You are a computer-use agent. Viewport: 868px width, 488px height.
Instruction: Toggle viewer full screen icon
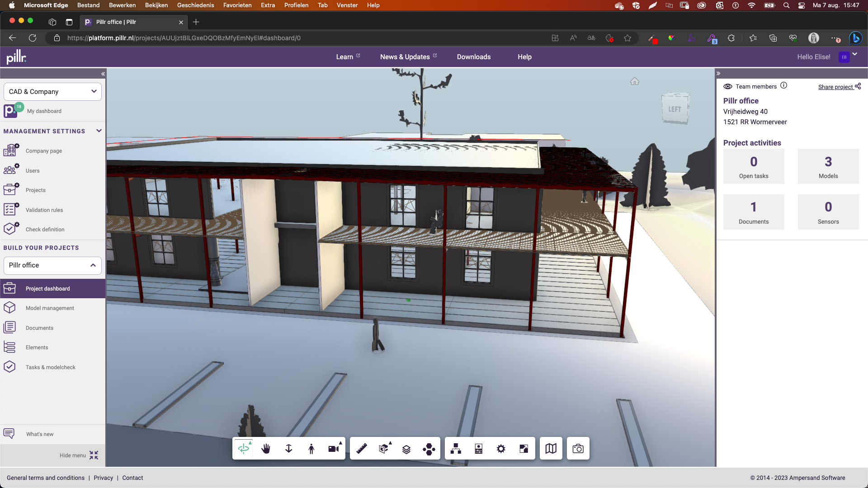point(524,448)
